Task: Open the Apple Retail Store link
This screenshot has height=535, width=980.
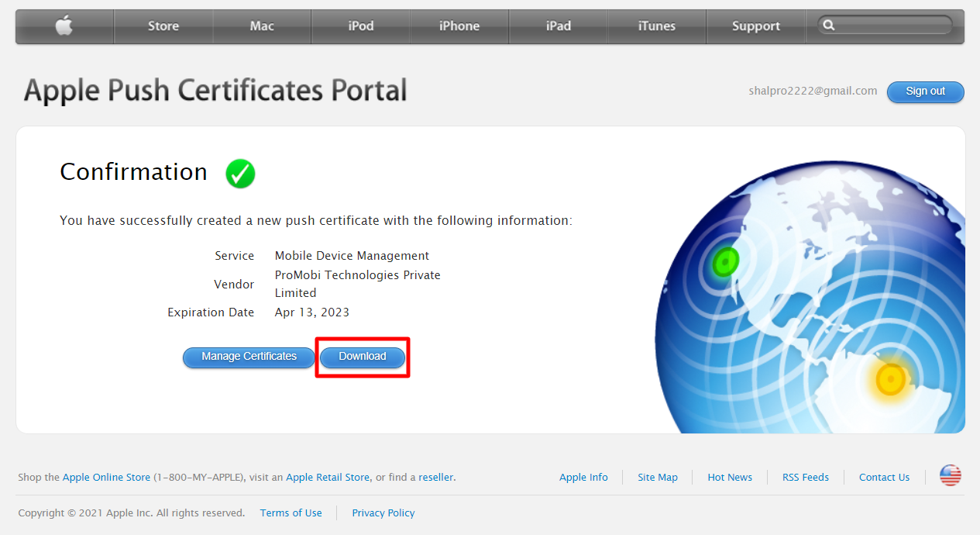Action: pyautogui.click(x=328, y=478)
